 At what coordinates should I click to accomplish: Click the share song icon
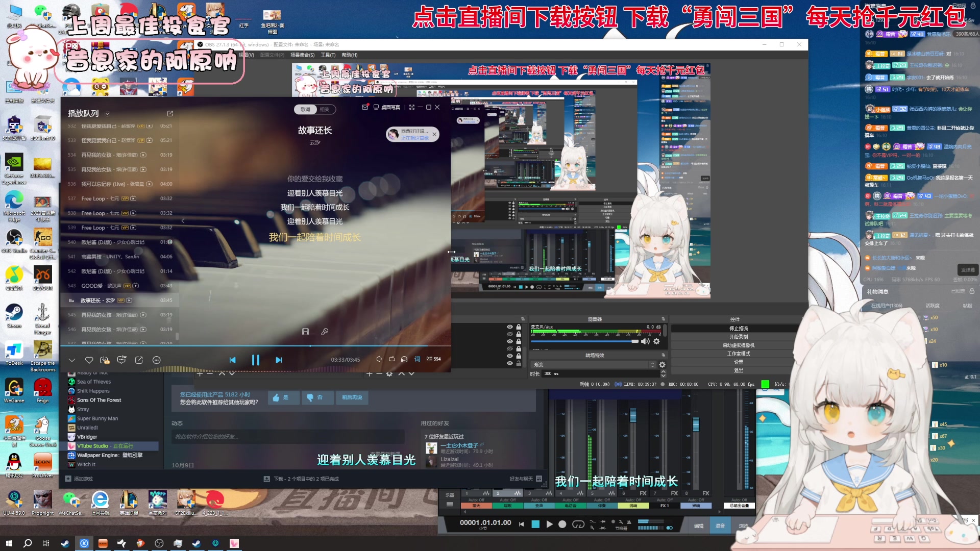coord(139,360)
